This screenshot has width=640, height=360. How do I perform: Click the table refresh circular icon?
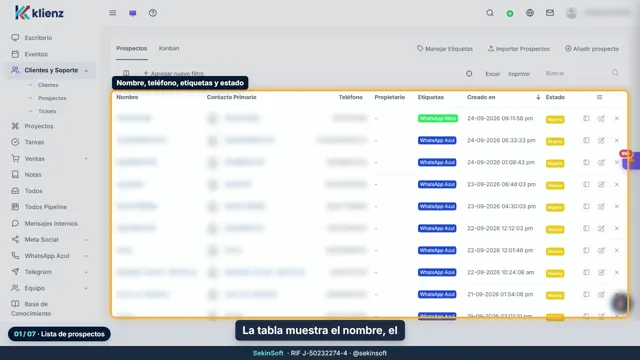pos(469,73)
